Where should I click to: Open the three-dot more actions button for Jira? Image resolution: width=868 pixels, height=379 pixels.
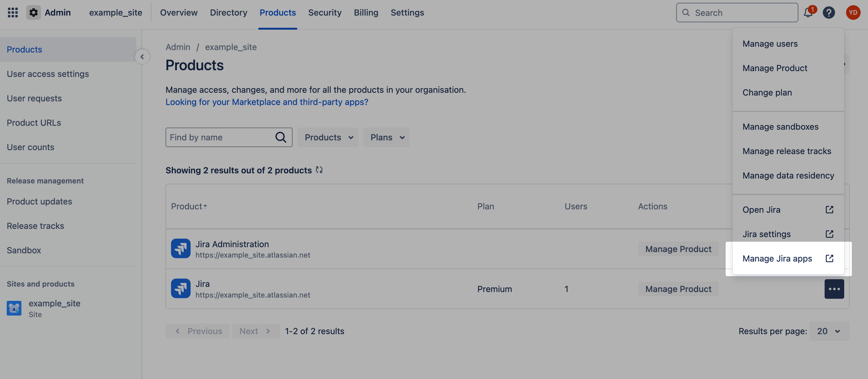834,289
